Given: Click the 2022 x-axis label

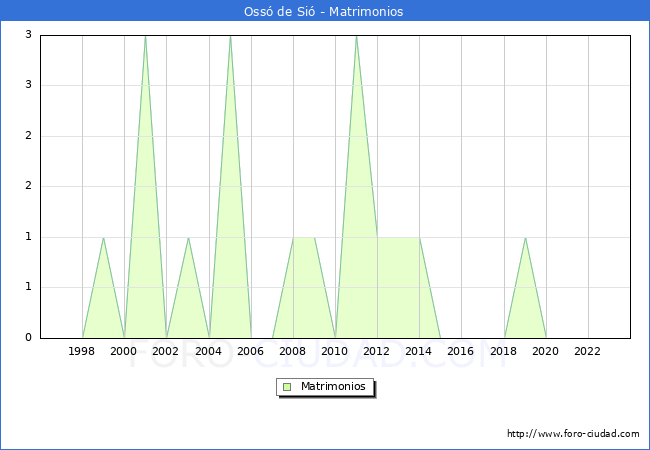Looking at the screenshot, I should pos(588,351).
